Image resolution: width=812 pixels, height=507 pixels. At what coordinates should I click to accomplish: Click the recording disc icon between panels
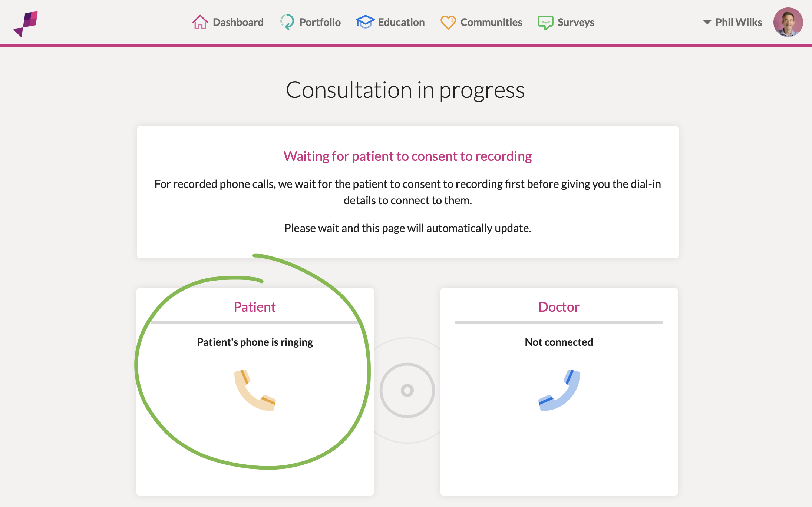pos(407,390)
